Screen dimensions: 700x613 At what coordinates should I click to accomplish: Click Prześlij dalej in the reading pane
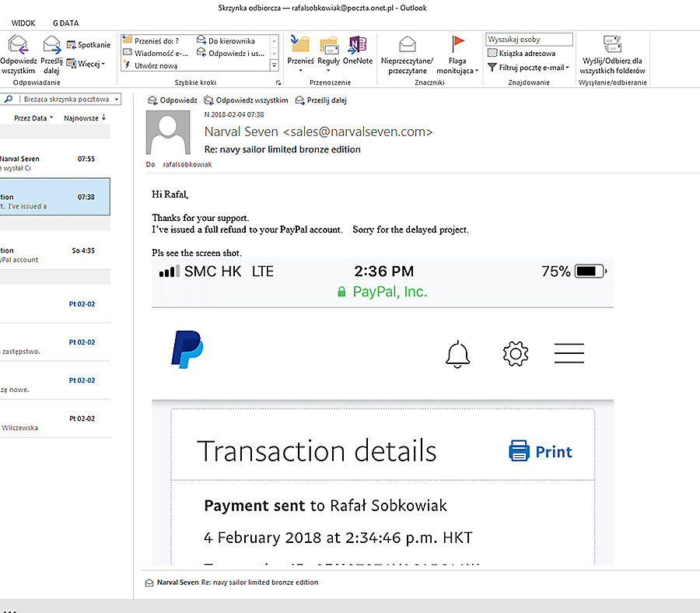[321, 100]
